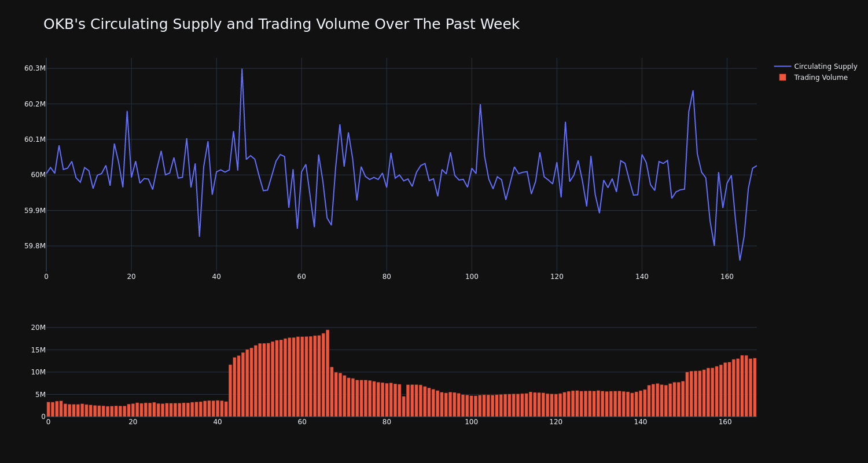Click the x-axis label 60 on supply chart
The image size is (868, 463).
tap(301, 277)
